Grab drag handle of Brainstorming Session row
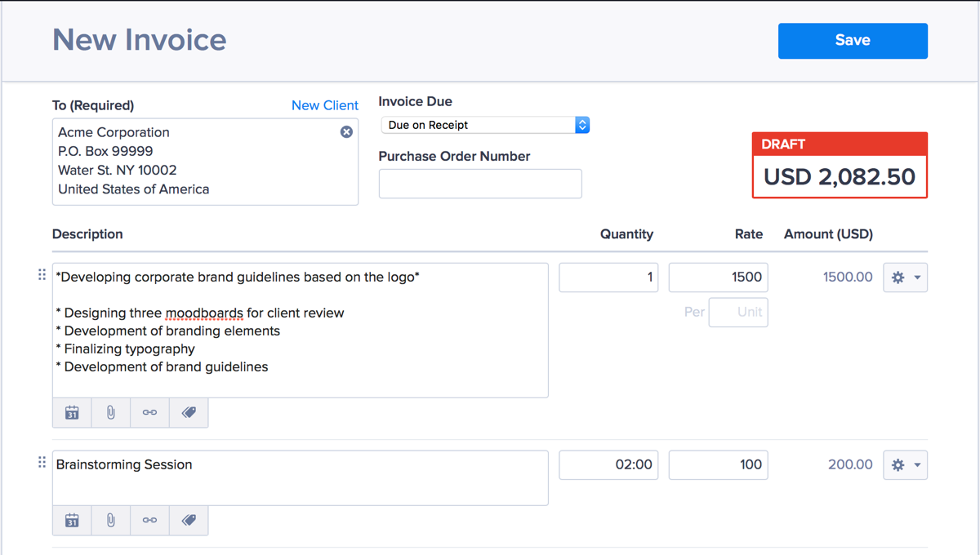The width and height of the screenshot is (980, 555). click(42, 463)
